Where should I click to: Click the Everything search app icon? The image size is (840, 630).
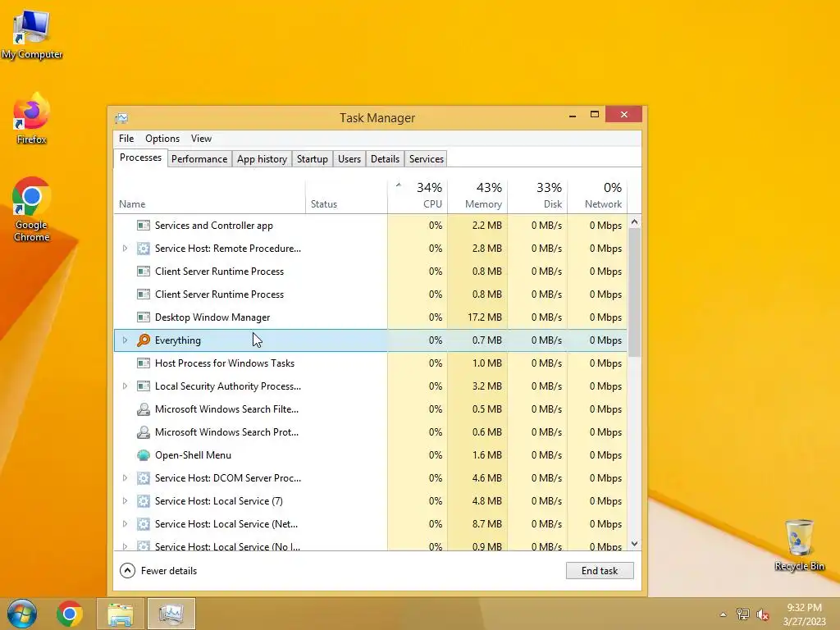pyautogui.click(x=143, y=340)
